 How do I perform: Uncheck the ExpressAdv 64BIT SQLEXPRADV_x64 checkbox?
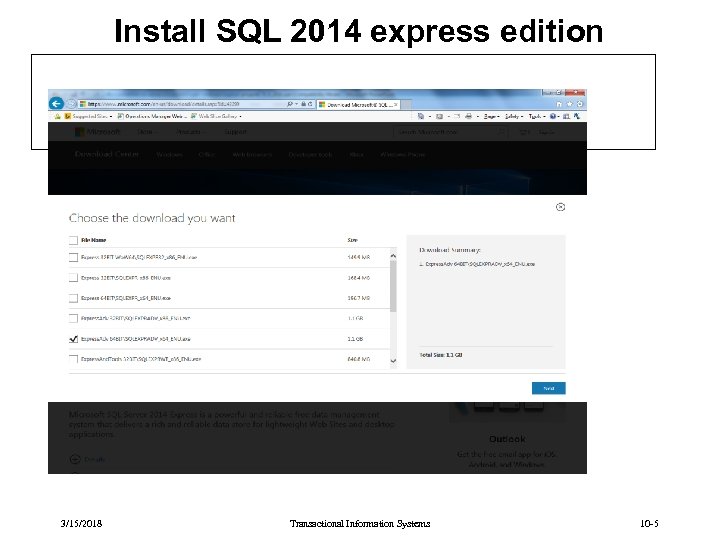pos(73,339)
